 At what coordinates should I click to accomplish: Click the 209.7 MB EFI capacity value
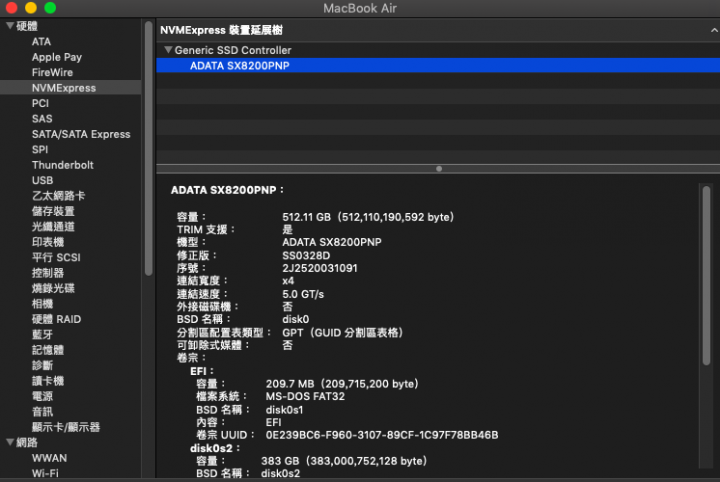(342, 384)
